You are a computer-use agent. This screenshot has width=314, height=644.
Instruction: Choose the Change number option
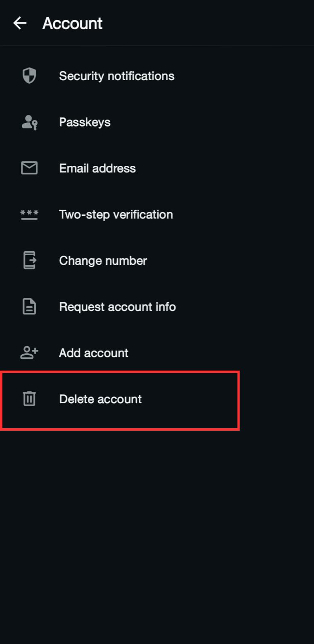tap(103, 261)
